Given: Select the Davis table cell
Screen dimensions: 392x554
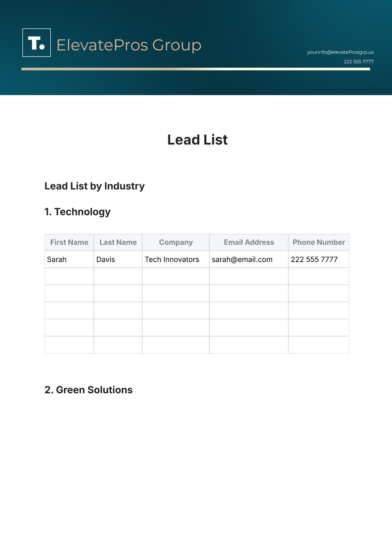Looking at the screenshot, I should pos(118,259).
